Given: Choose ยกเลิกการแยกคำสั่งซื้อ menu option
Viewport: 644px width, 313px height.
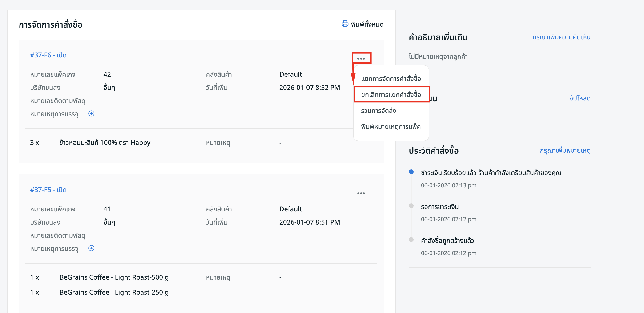Looking at the screenshot, I should click(x=391, y=95).
